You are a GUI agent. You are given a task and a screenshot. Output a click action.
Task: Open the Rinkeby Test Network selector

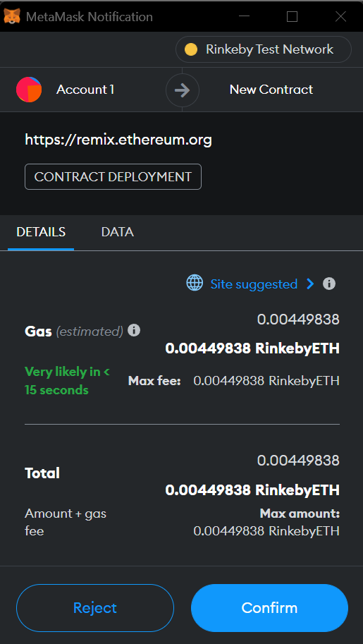tap(263, 49)
